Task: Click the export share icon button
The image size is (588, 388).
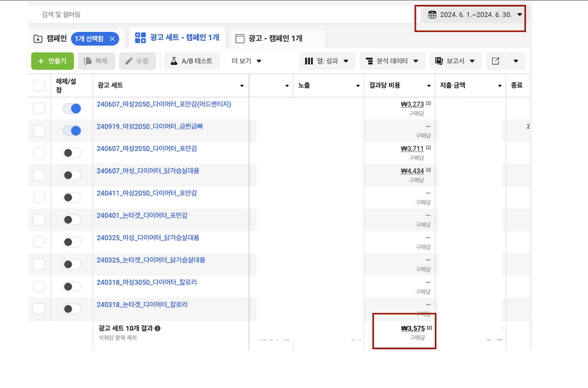Action: [496, 61]
